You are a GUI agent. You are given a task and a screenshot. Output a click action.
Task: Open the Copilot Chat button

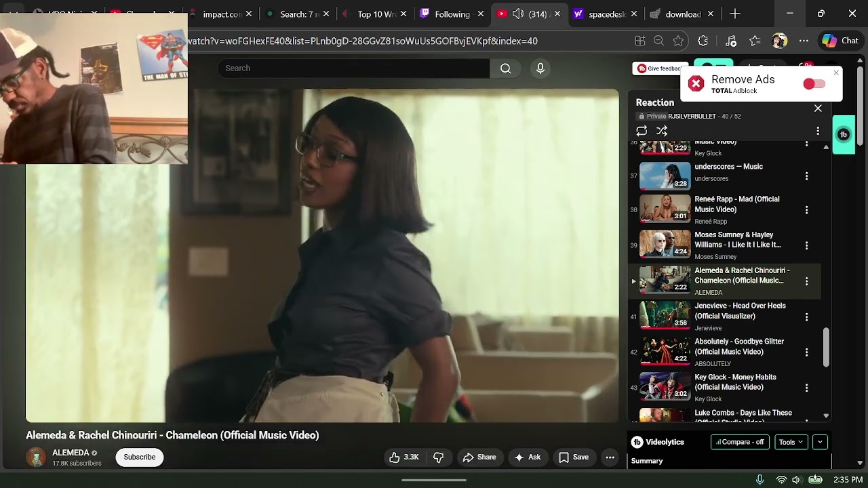tap(840, 41)
